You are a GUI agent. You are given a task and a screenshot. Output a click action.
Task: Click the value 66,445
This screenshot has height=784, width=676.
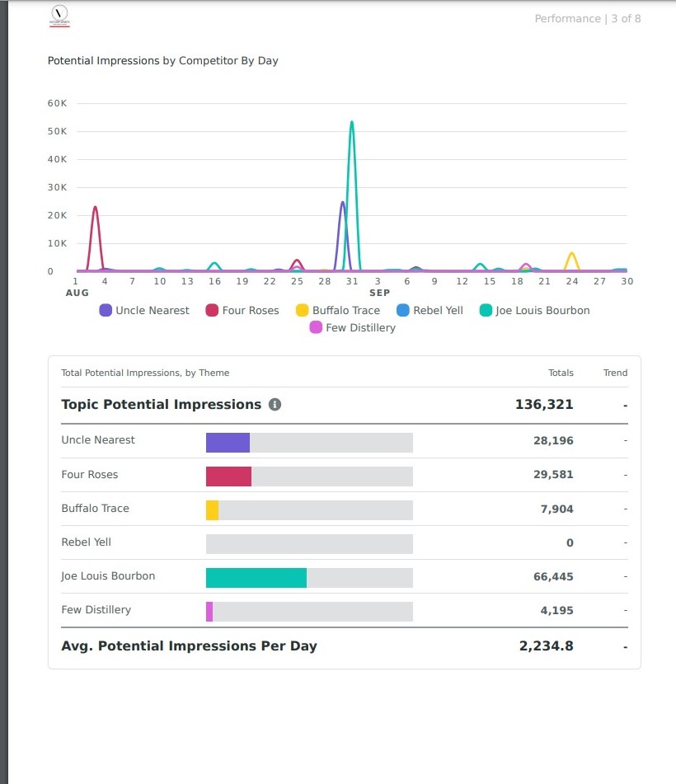tap(553, 576)
